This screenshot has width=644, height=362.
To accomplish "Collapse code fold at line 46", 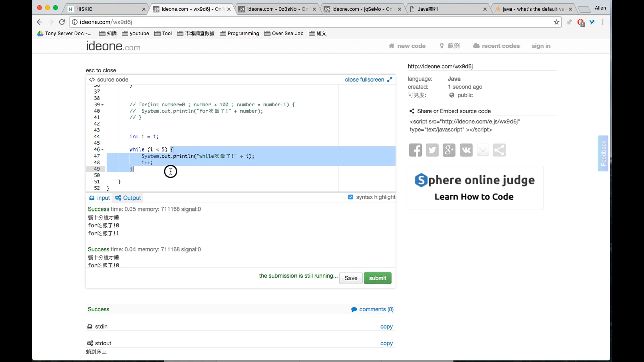I will (103, 150).
